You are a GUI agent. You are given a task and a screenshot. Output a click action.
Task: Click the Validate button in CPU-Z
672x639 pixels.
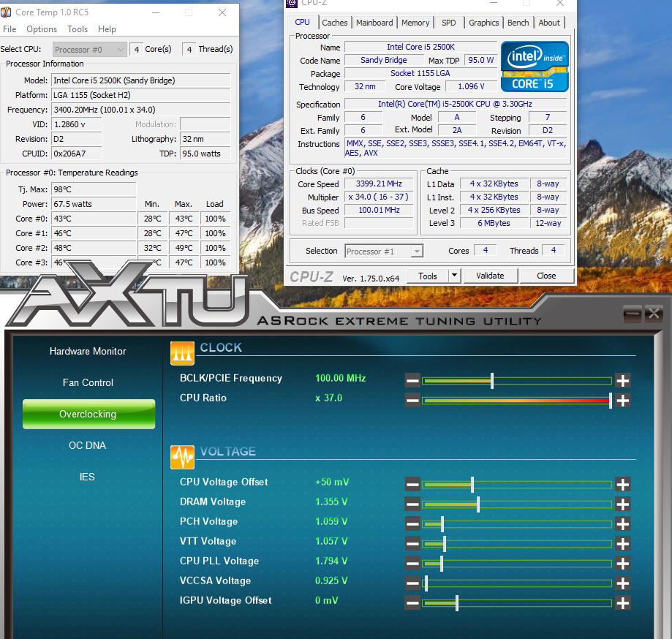490,276
